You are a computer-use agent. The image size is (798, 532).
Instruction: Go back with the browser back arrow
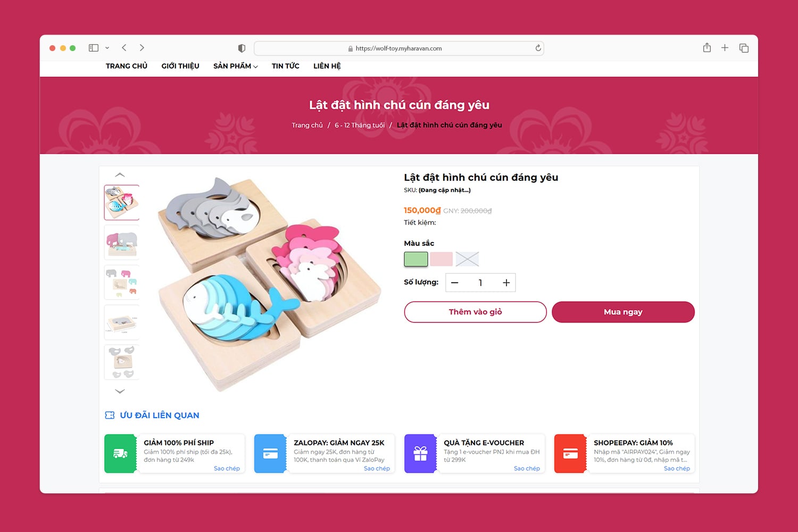[x=124, y=47]
